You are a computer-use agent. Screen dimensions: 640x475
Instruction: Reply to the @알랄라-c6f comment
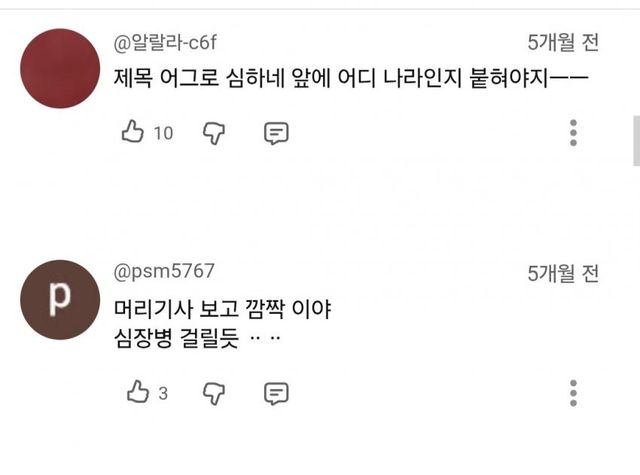coord(276,132)
